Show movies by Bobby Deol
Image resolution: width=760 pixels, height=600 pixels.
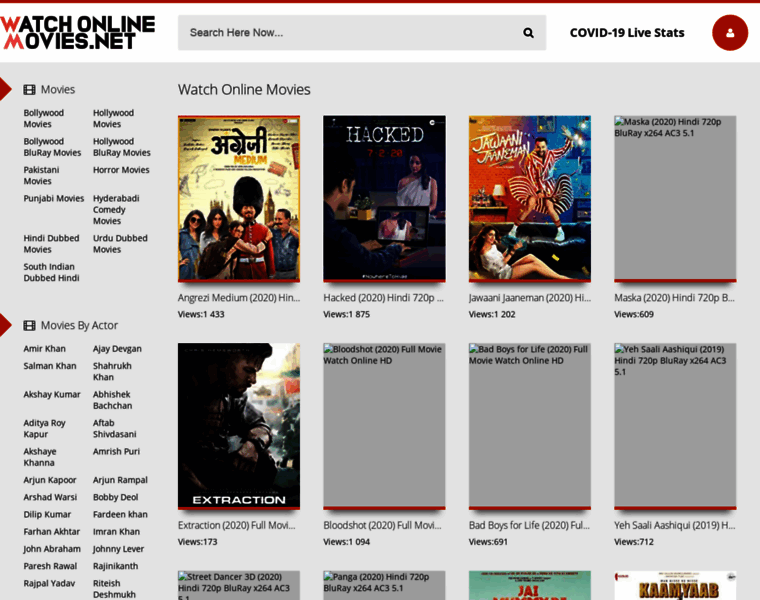(115, 497)
